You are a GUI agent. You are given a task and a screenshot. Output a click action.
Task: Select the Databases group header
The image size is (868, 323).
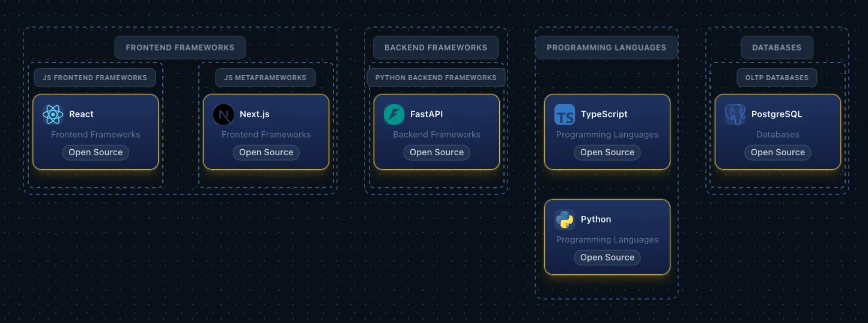[x=777, y=48]
